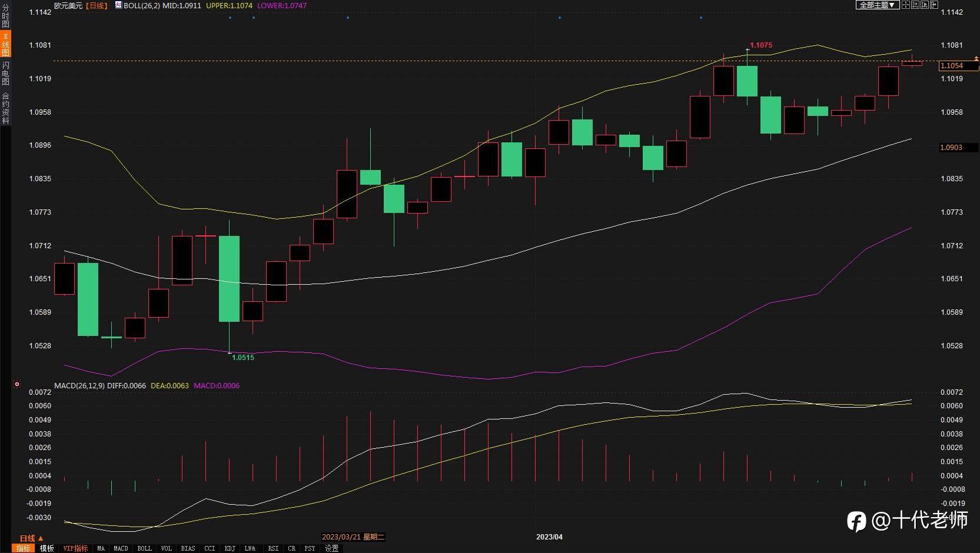Apply the BIAS indicator
Viewport: 980px width, 553px height.
coord(188,548)
